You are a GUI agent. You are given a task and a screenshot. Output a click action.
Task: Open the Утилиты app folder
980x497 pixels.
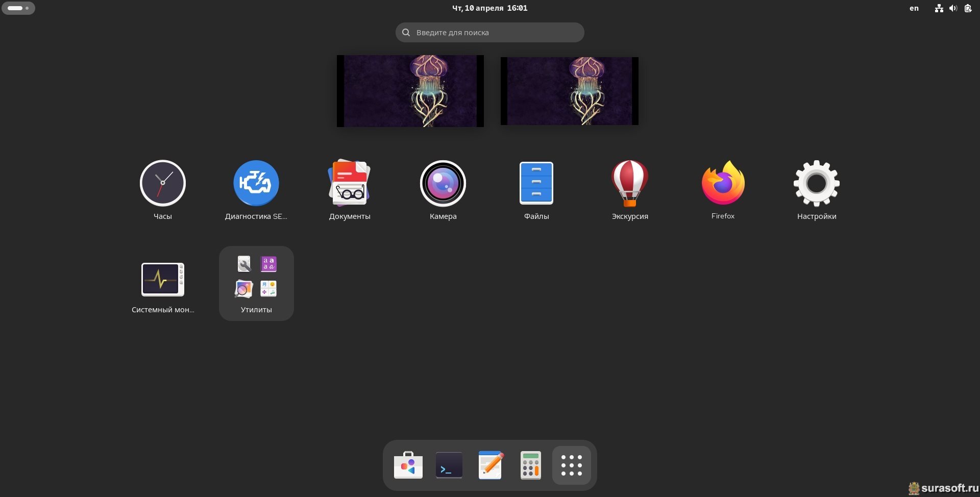coord(256,283)
